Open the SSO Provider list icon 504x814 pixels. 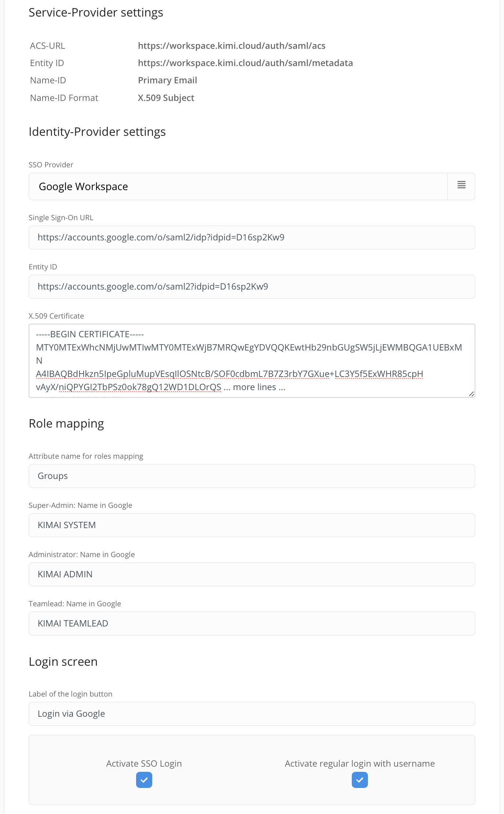tap(461, 186)
